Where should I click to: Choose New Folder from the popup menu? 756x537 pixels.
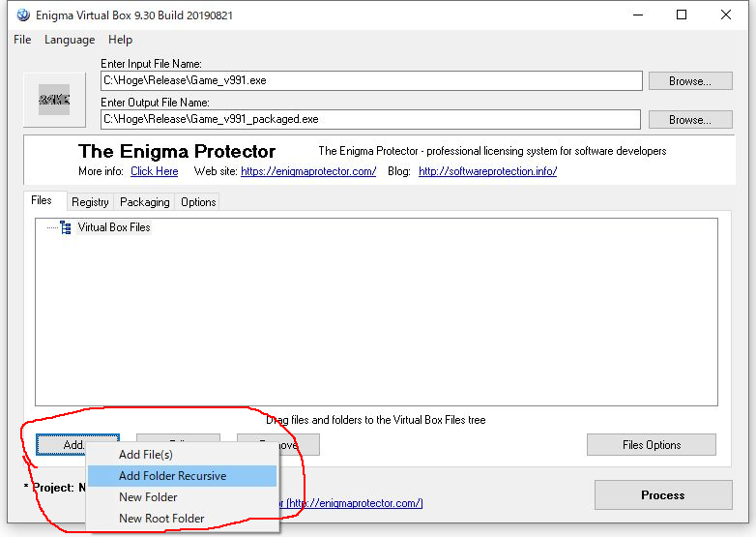tap(183, 497)
